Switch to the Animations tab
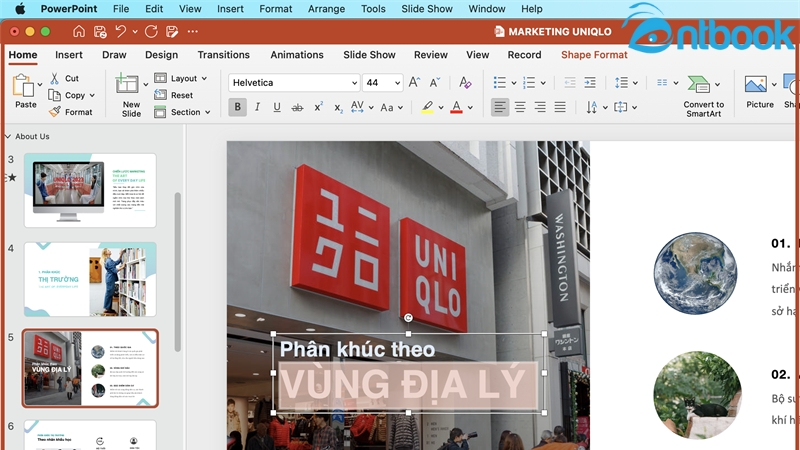Viewport: 800px width, 450px height. [297, 55]
